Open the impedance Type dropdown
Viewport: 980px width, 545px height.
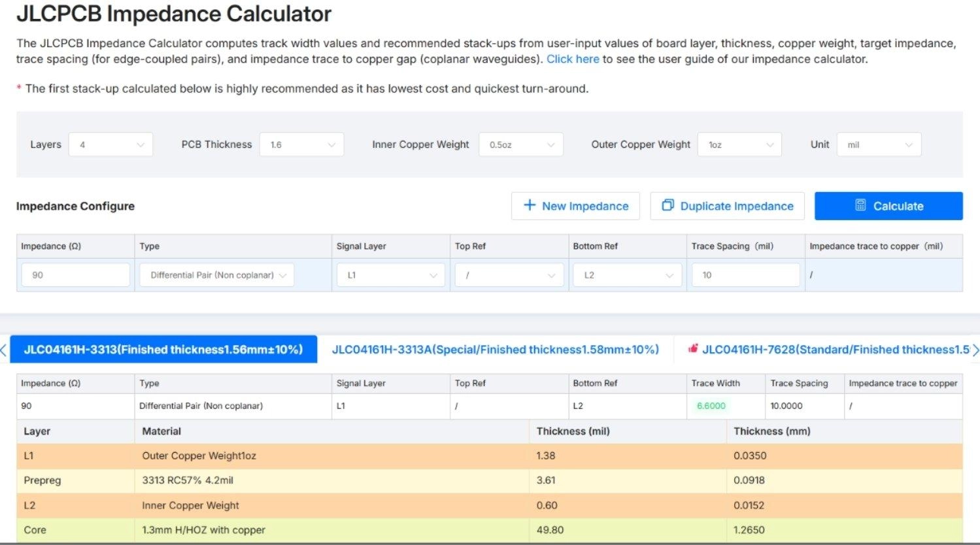click(x=216, y=275)
